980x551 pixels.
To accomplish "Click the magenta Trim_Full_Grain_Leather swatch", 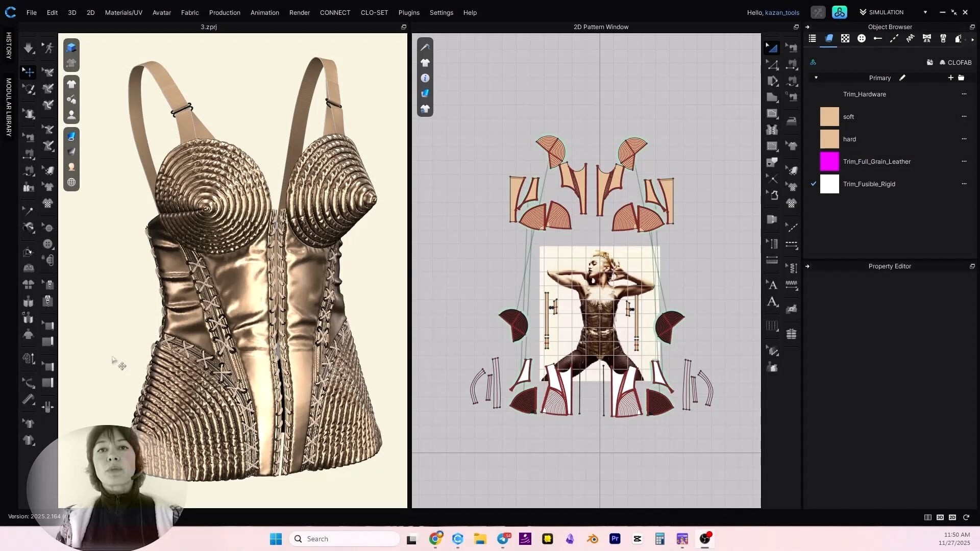I will click(829, 161).
